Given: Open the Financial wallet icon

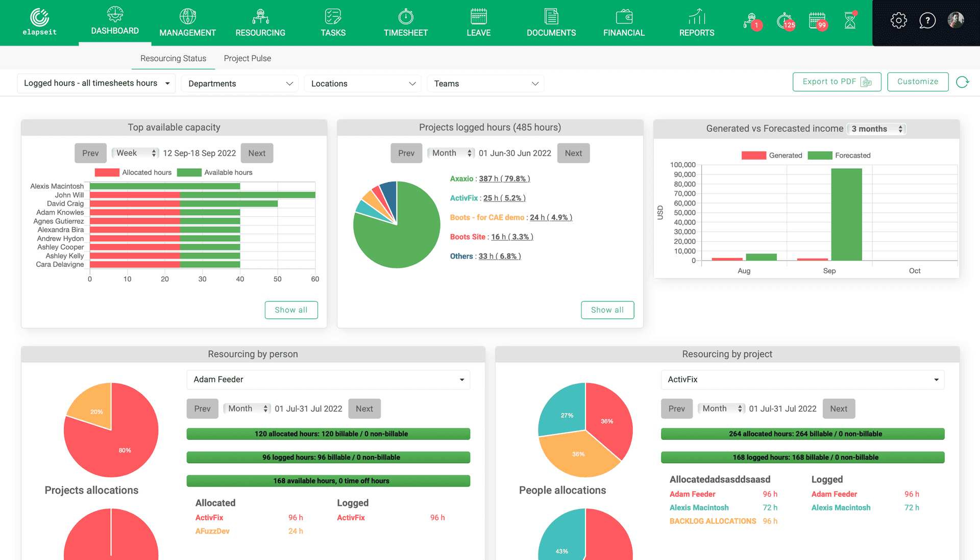Looking at the screenshot, I should coord(624,17).
